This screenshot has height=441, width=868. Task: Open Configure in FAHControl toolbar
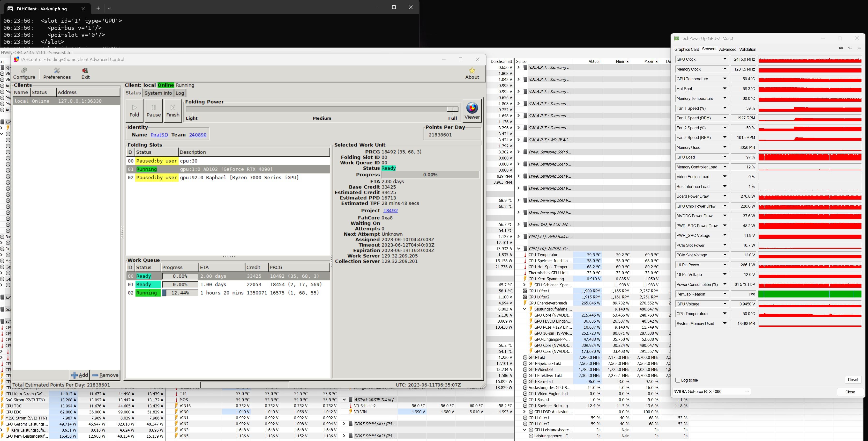(24, 73)
